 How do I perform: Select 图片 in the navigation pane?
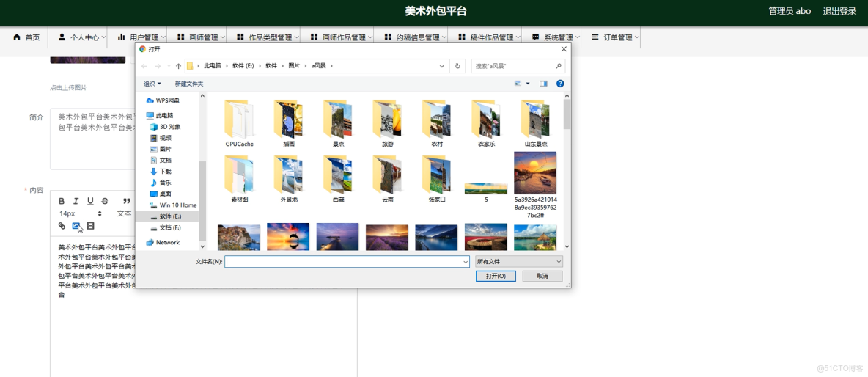(x=161, y=149)
